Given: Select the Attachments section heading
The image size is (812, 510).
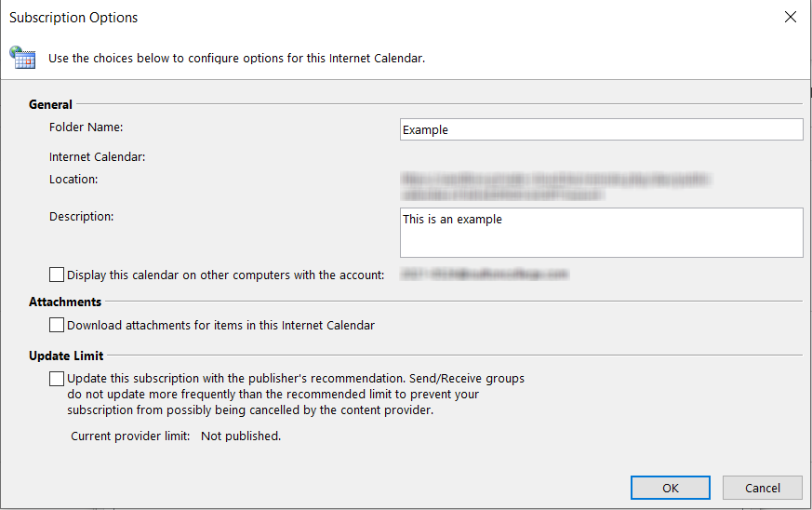Looking at the screenshot, I should click(65, 302).
